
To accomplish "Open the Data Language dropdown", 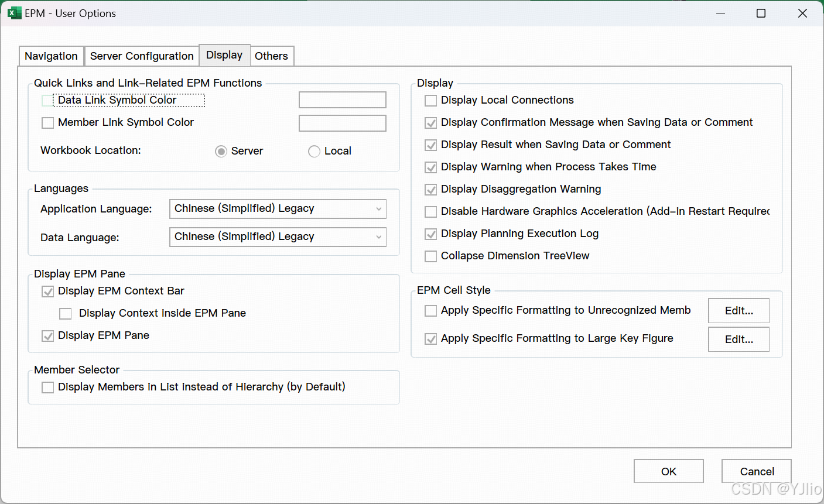I will coord(278,237).
